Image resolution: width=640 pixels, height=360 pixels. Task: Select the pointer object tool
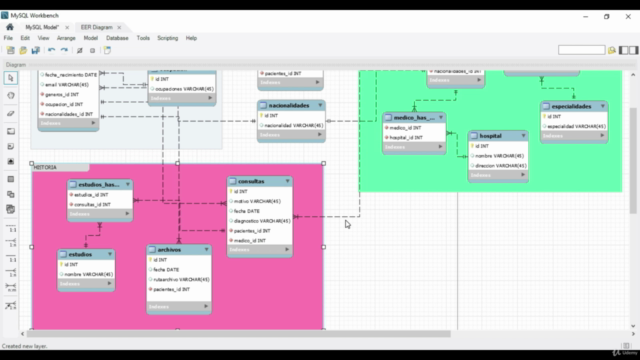[11, 78]
